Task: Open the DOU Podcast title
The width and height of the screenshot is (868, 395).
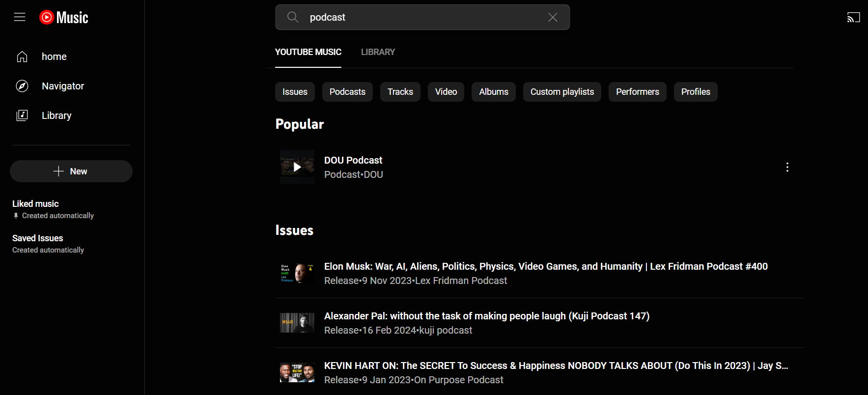Action: tap(353, 160)
